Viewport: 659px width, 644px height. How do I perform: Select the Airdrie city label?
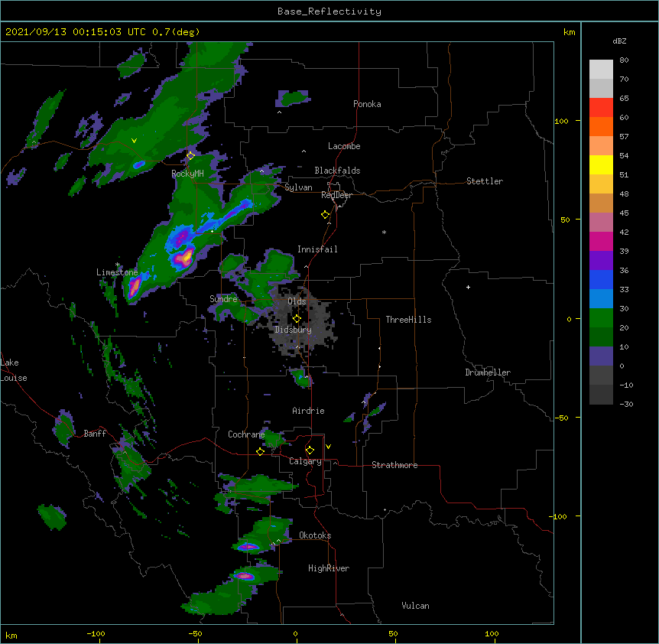(309, 411)
